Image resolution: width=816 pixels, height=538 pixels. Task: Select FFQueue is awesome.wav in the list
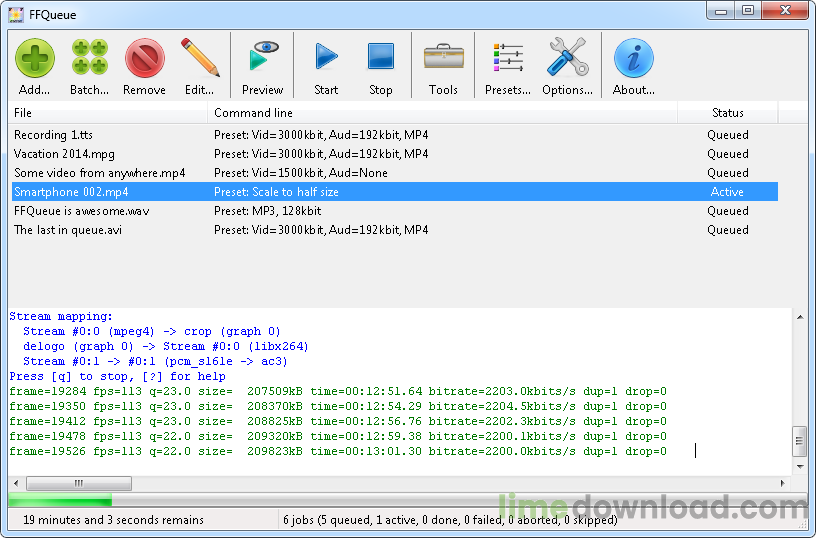pos(81,211)
